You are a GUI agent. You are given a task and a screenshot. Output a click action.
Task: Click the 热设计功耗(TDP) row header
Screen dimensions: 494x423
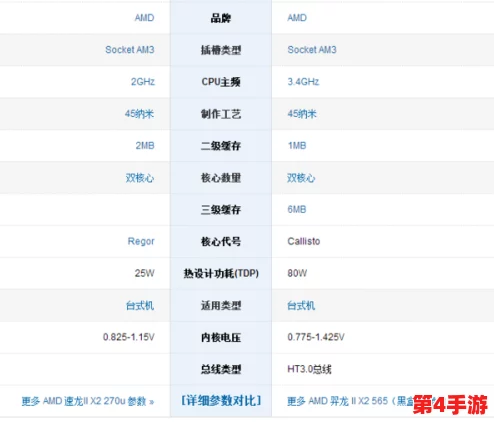(x=221, y=273)
